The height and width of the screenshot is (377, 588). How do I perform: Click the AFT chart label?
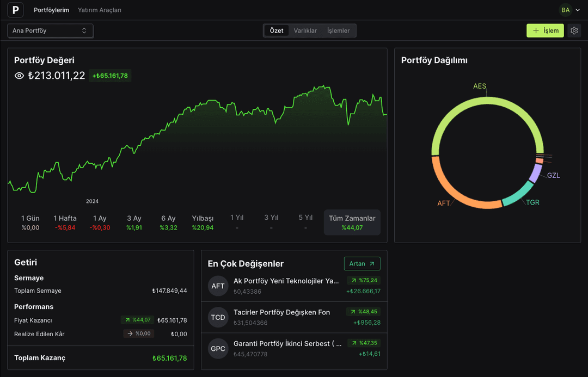(x=444, y=203)
